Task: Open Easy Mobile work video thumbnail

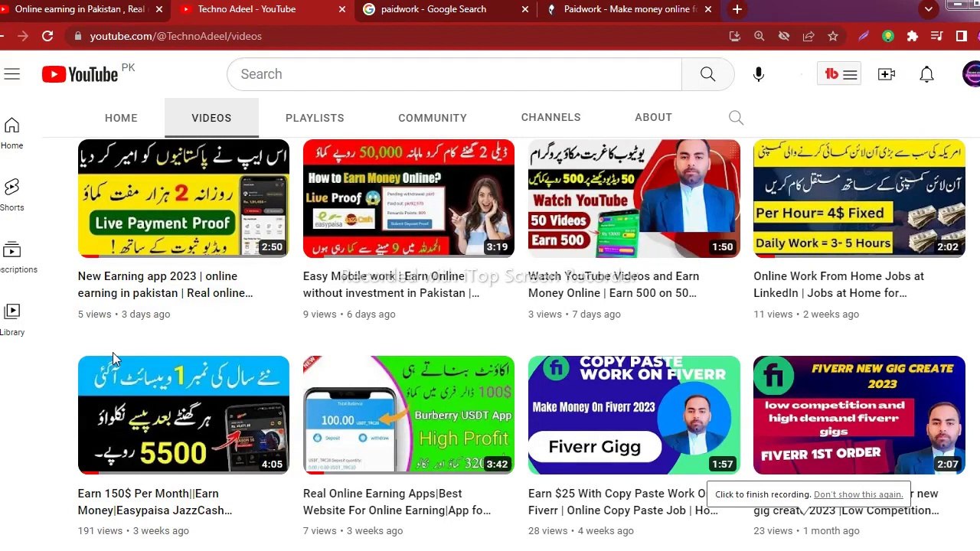Action: coord(409,198)
